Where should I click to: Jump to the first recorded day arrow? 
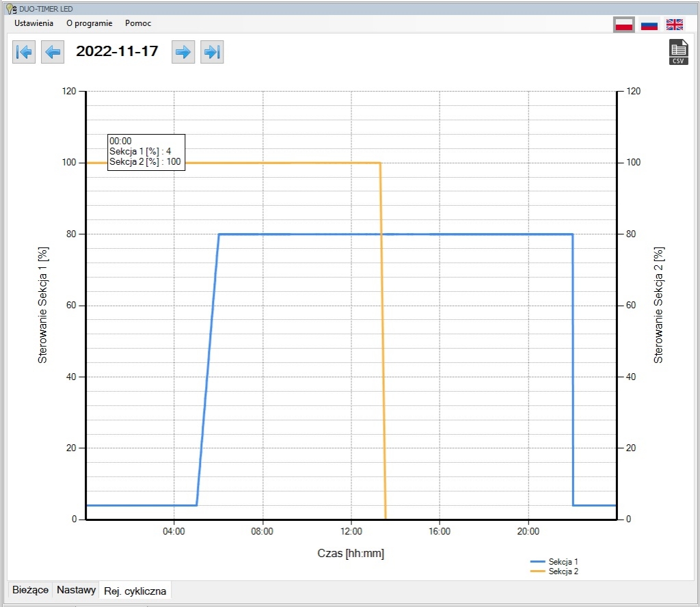click(24, 52)
